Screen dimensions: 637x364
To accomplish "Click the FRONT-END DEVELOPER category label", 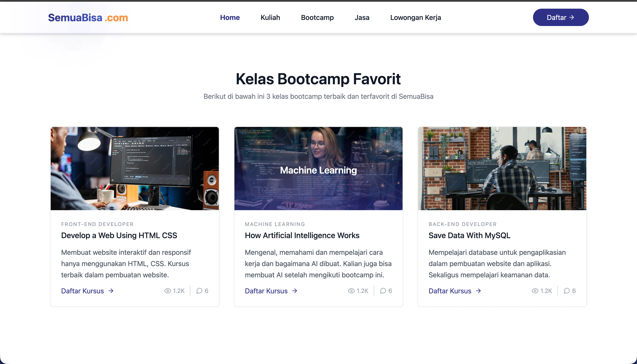I will [97, 224].
